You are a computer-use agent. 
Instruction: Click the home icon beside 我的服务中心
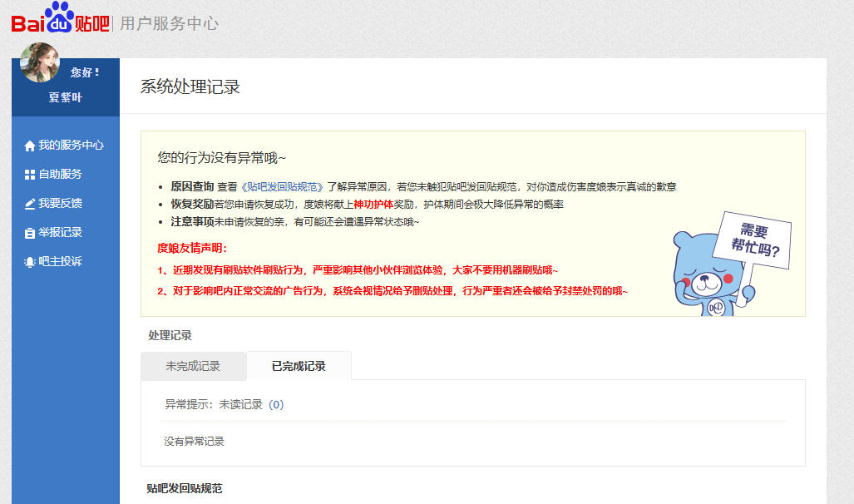pos(30,146)
